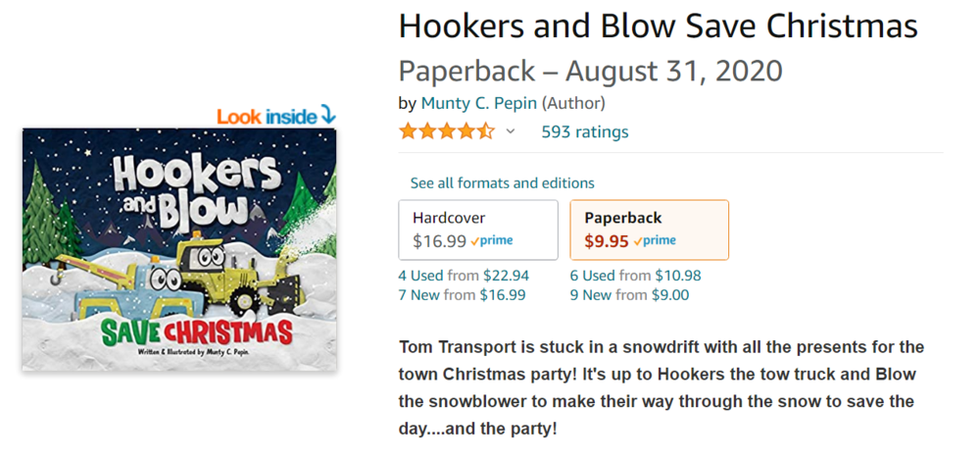
Task: Select the Paperback format option
Action: pos(649,230)
